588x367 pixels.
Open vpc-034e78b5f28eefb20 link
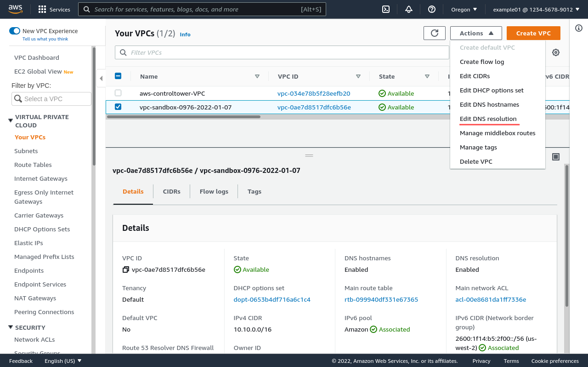314,93
